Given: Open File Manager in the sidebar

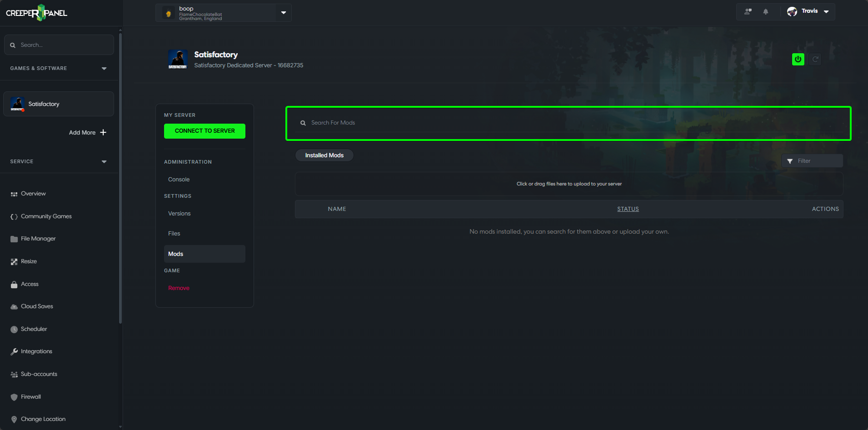Looking at the screenshot, I should click(38, 239).
